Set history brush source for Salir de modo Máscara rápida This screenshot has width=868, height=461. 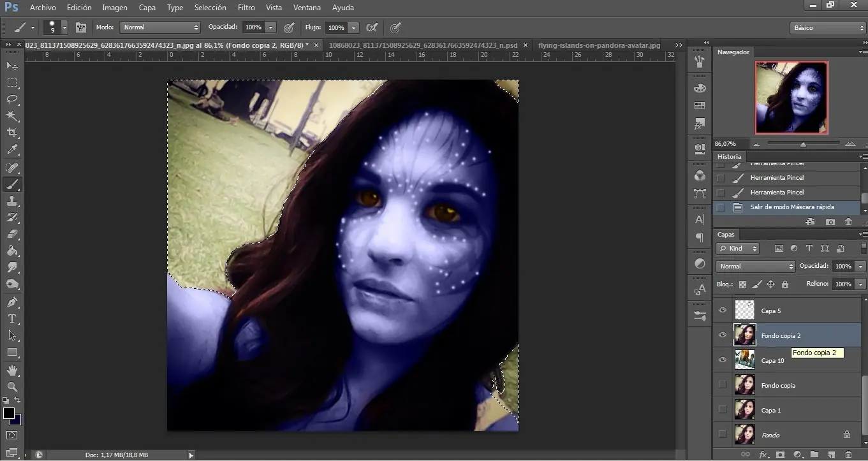click(721, 207)
